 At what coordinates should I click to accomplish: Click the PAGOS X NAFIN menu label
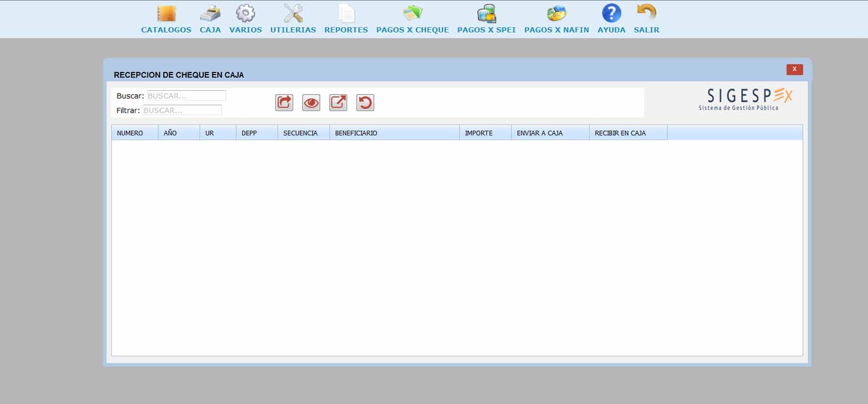coord(556,30)
